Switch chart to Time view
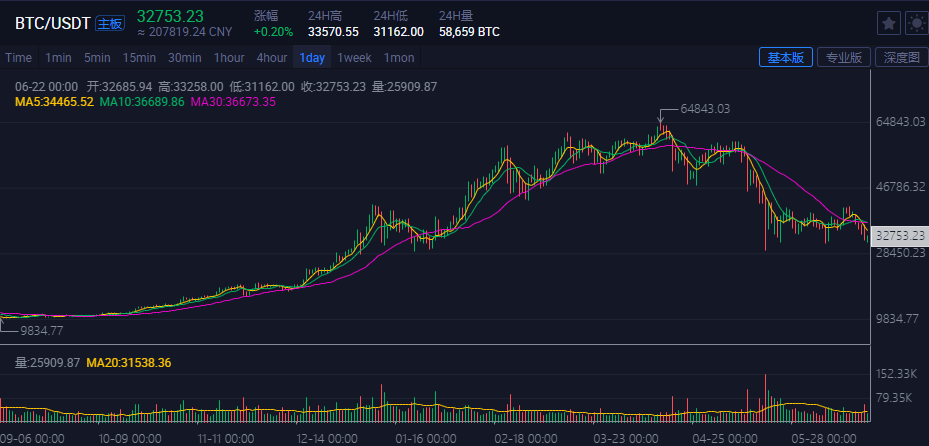Screen dimensions: 929x446 pyautogui.click(x=18, y=58)
